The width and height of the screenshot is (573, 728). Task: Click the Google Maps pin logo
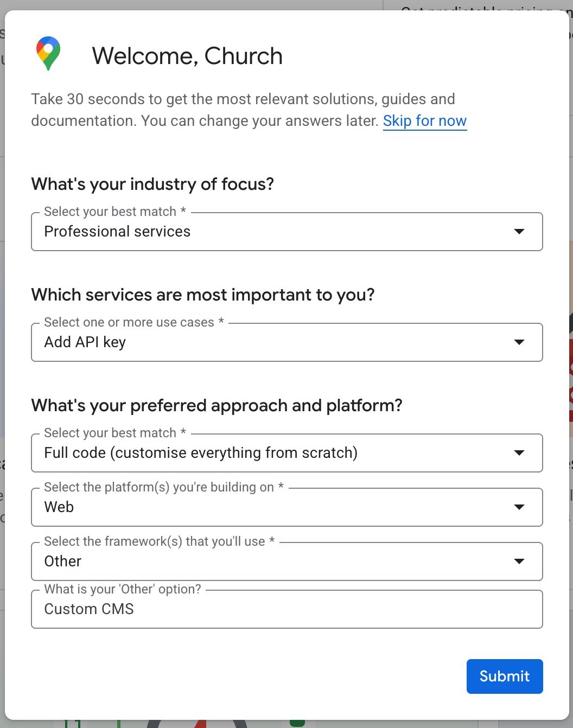(48, 53)
